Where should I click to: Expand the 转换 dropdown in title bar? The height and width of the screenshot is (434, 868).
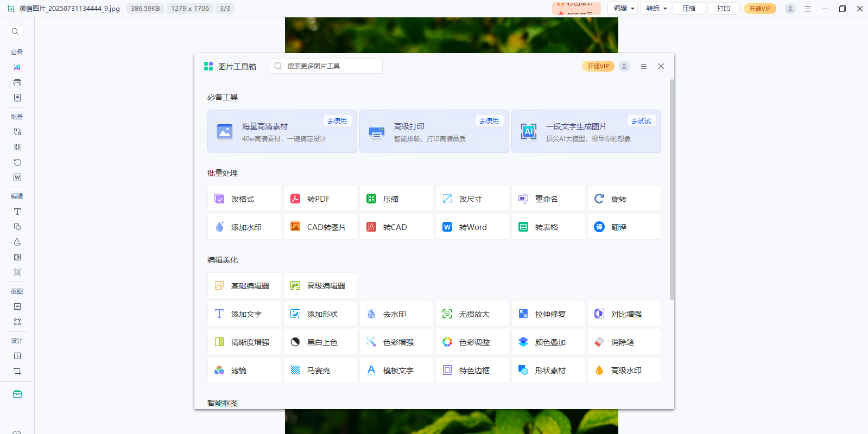point(656,9)
